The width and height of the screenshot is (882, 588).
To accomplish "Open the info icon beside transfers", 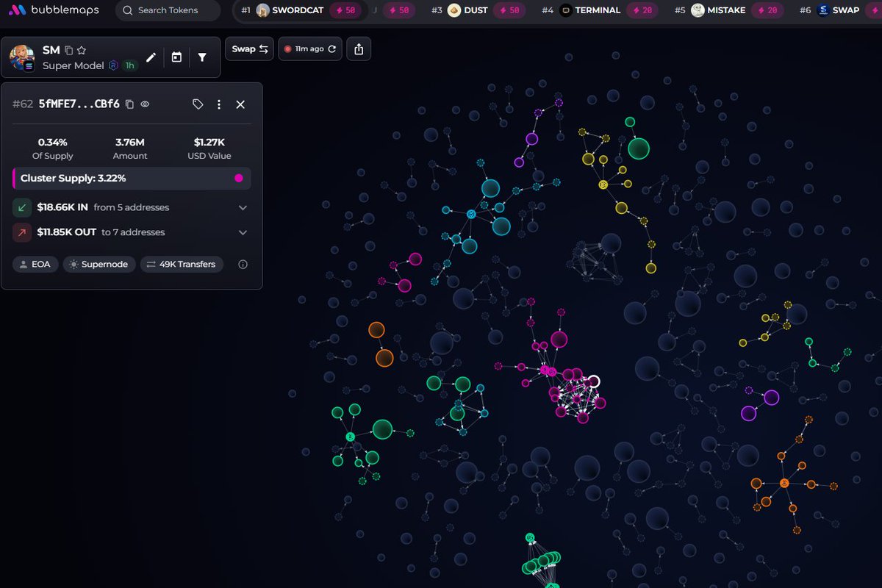I will click(243, 264).
